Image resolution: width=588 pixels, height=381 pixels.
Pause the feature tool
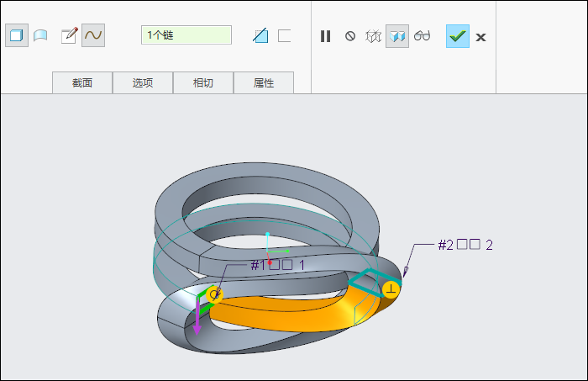pos(326,36)
